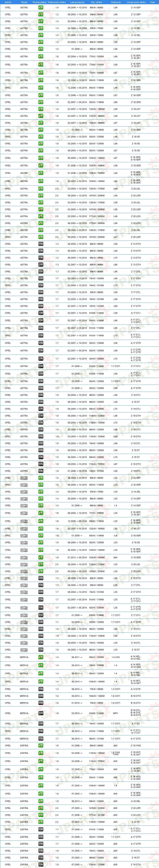This screenshot has width=159, height=868.
Task: Click petrol icon in Astra Kombi Z 20 LEL row
Action: coord(40,564)
